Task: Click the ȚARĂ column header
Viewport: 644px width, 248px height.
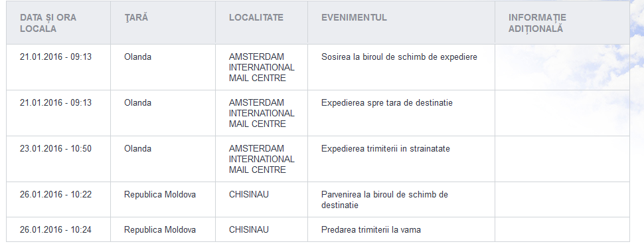Action: (x=136, y=18)
